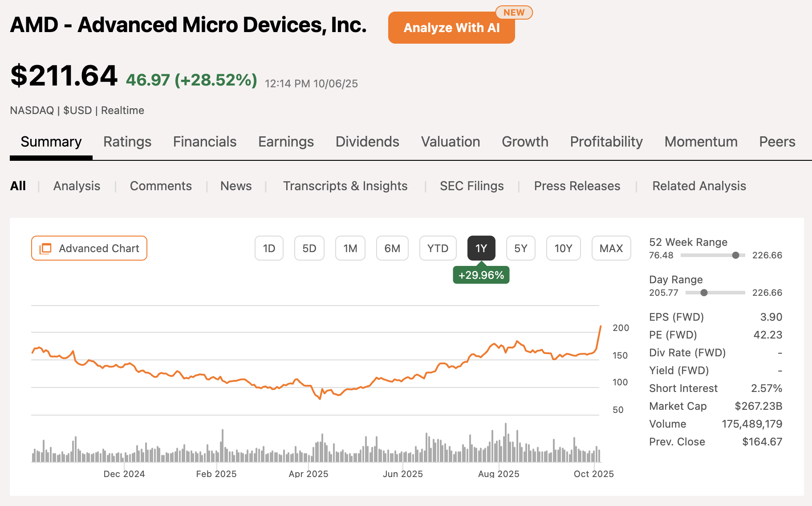
Task: View the Valuation tab
Action: [450, 142]
